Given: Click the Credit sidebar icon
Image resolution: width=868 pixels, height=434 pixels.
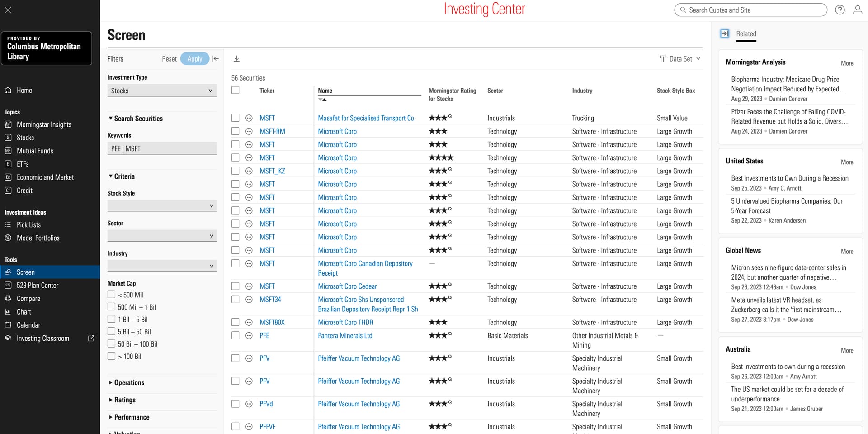Looking at the screenshot, I should (x=8, y=191).
